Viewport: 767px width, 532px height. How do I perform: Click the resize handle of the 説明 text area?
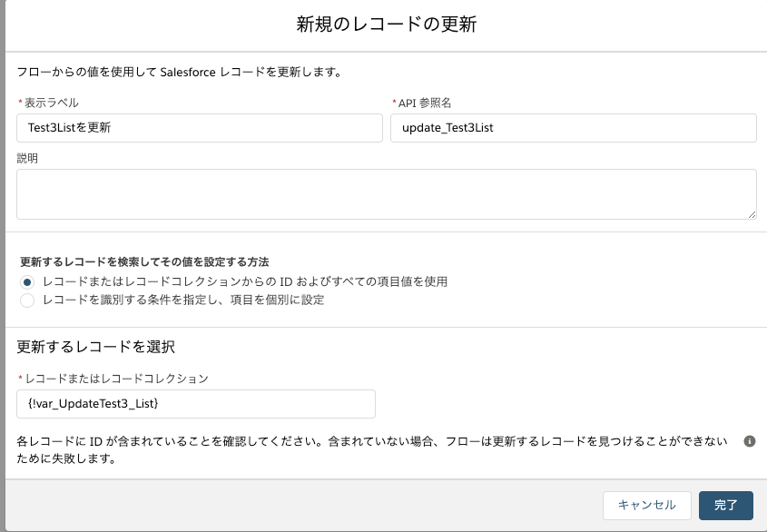752,214
